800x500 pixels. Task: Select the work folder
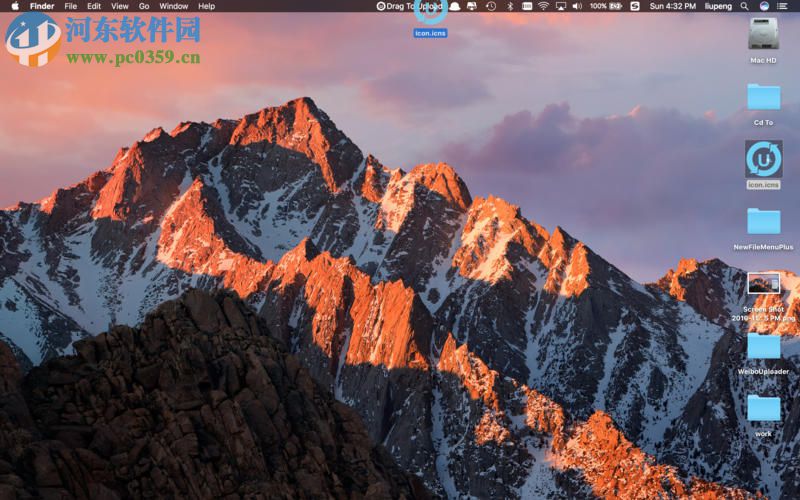click(763, 408)
